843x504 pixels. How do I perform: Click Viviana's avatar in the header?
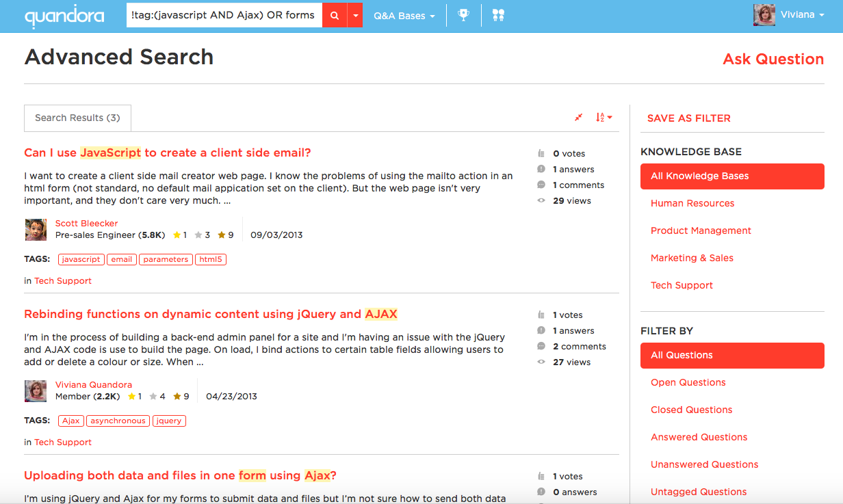click(764, 15)
